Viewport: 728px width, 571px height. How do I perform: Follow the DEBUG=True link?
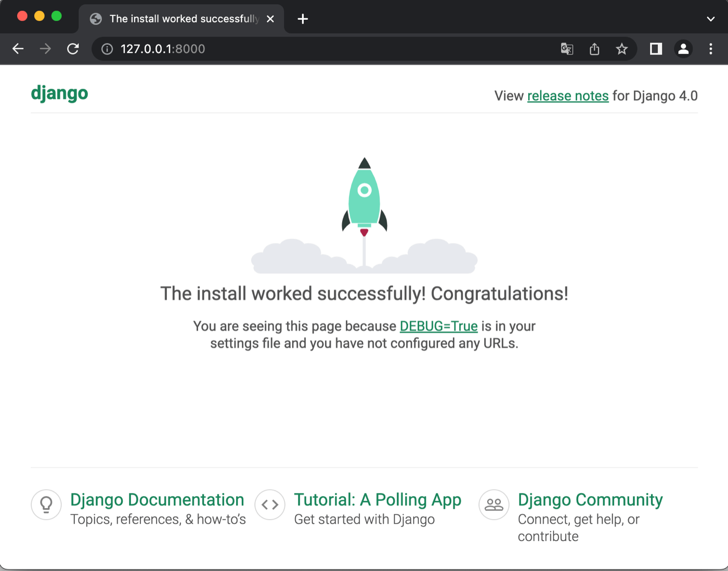point(438,326)
